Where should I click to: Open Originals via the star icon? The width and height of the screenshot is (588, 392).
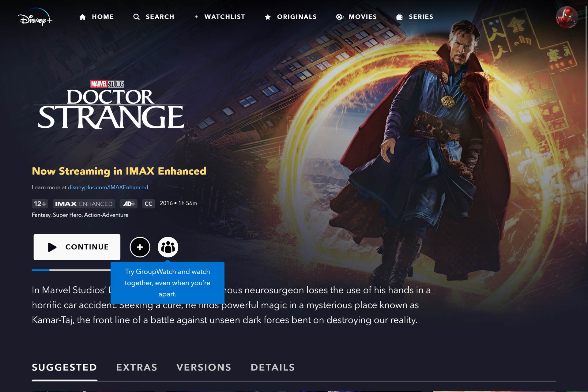pos(268,17)
